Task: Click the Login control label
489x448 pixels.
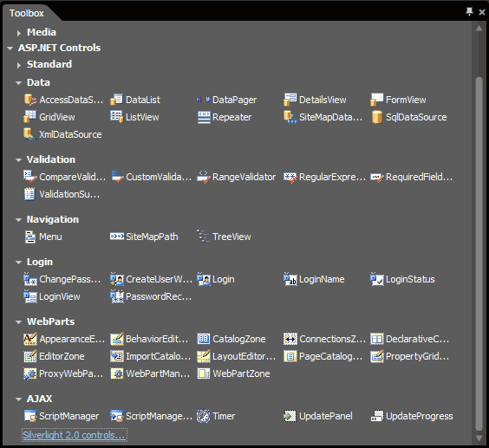Action: 224,279
